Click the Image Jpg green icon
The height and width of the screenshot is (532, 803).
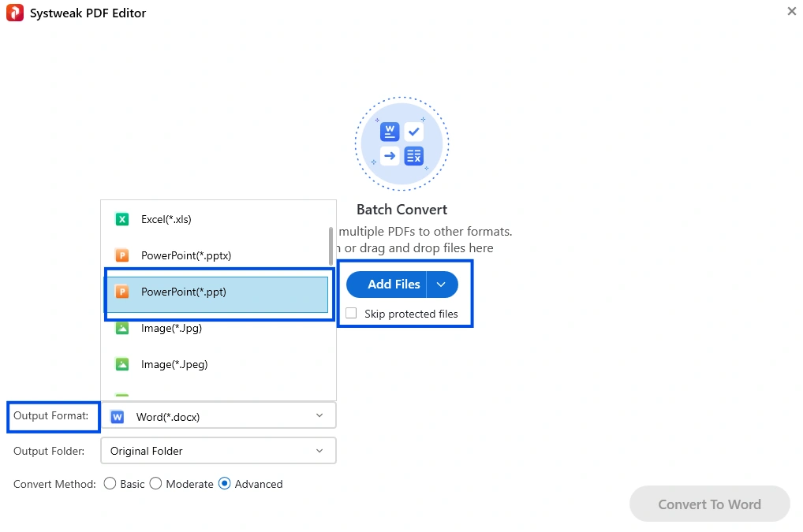point(122,328)
